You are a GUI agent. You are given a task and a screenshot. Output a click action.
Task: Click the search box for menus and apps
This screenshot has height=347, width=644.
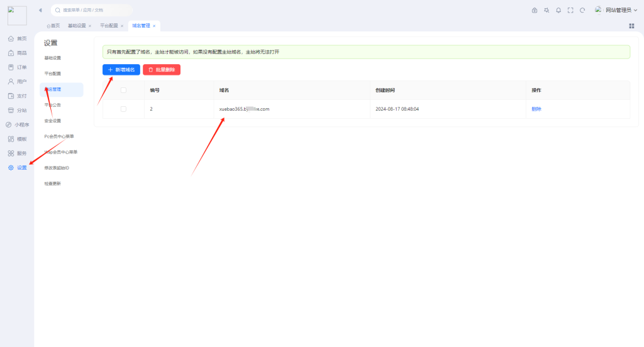click(92, 10)
